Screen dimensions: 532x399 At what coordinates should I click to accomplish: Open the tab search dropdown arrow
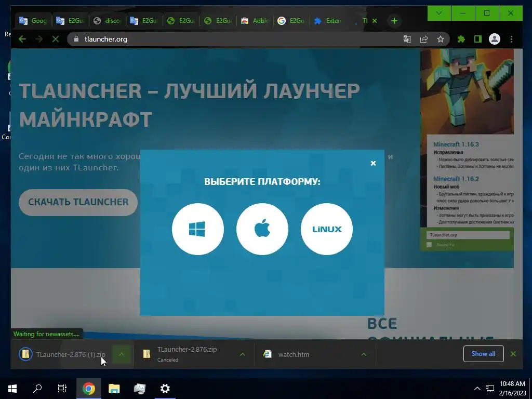tap(439, 13)
